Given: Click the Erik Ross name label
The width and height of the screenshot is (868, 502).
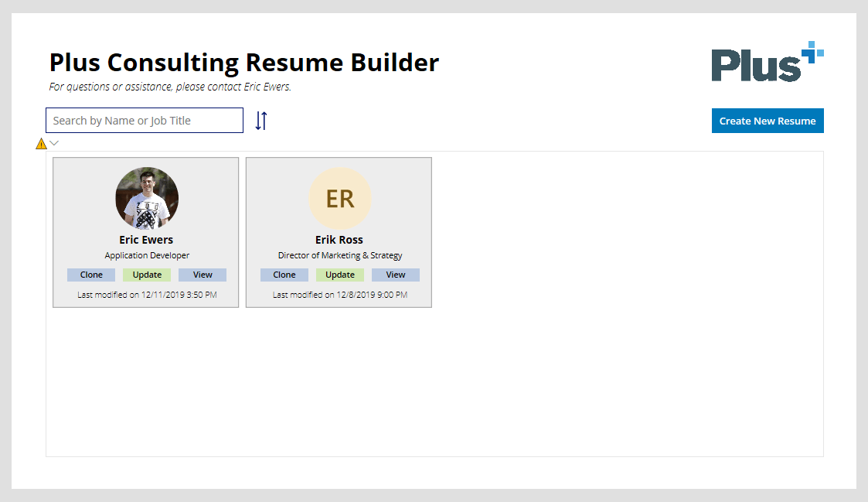Looking at the screenshot, I should (339, 240).
